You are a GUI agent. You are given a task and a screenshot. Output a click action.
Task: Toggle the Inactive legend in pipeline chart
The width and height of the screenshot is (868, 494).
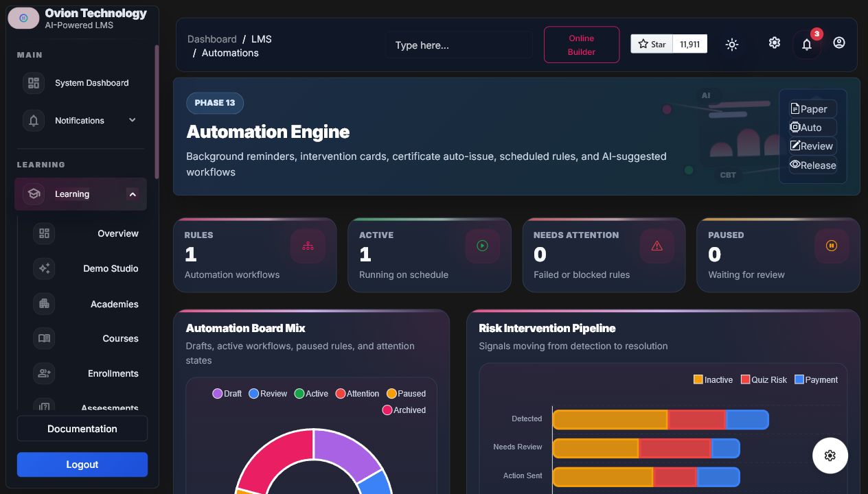pyautogui.click(x=713, y=379)
